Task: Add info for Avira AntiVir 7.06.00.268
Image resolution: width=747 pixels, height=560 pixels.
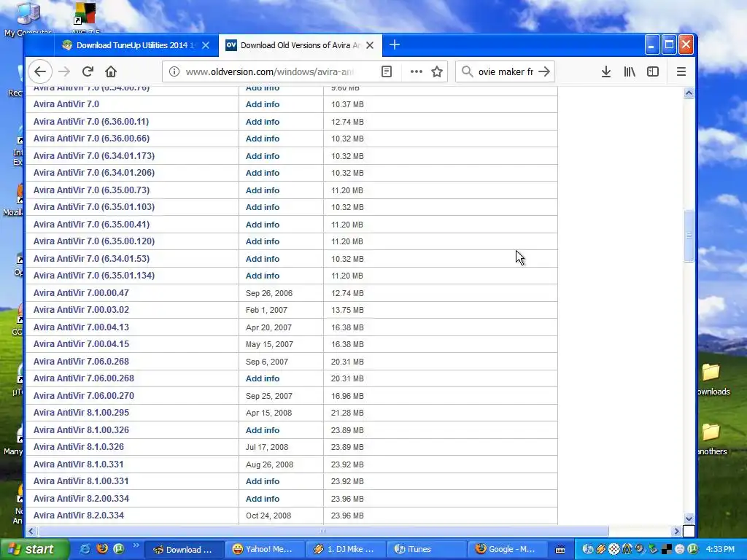Action: pos(263,378)
